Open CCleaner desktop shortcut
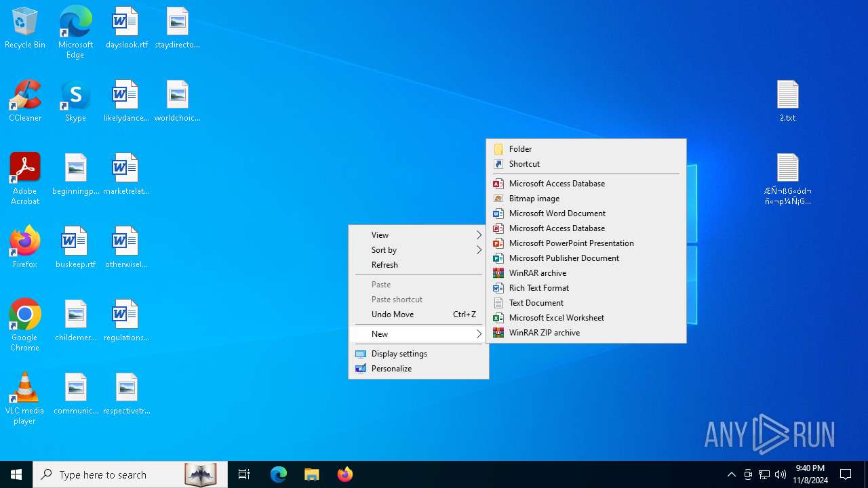This screenshot has height=488, width=868. [25, 102]
